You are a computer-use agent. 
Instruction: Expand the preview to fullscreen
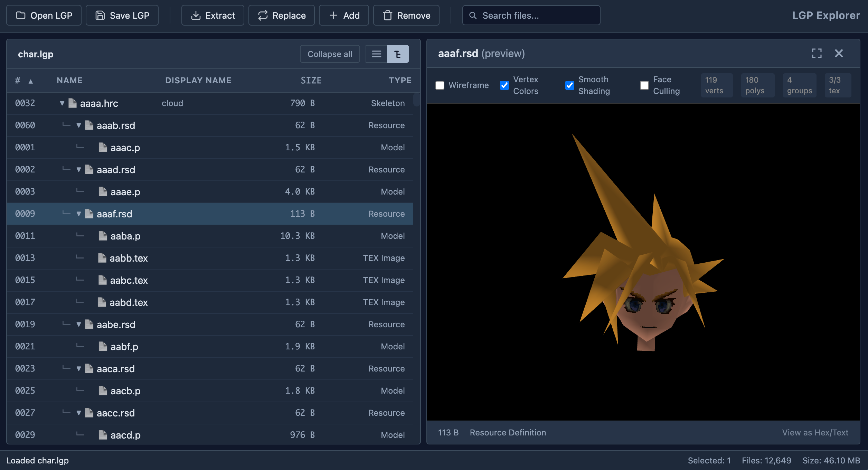tap(817, 53)
